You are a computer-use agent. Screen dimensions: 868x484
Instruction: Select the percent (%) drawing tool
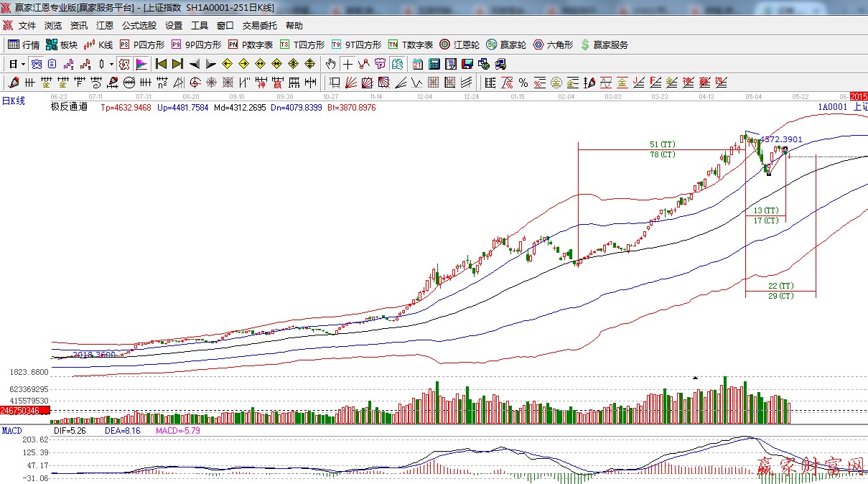click(x=523, y=83)
